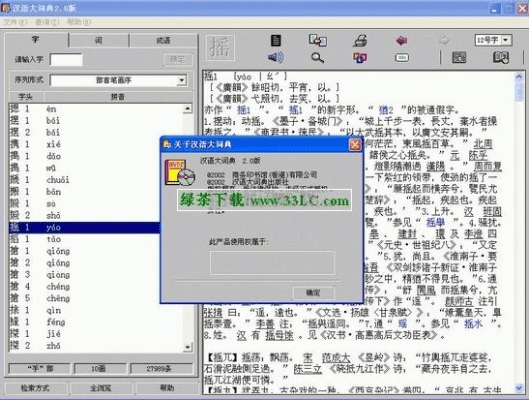
Task: Select list row with pinyin jié
Action: (96, 334)
